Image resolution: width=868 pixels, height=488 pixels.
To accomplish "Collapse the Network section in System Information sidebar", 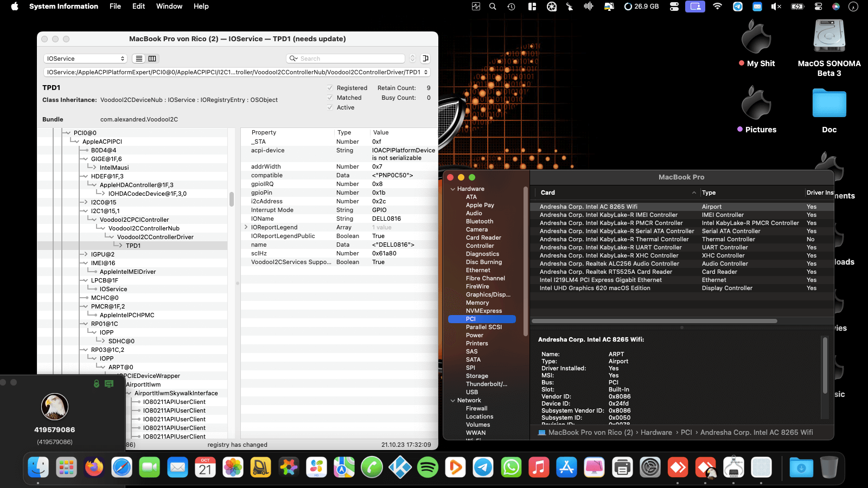I will coord(453,401).
